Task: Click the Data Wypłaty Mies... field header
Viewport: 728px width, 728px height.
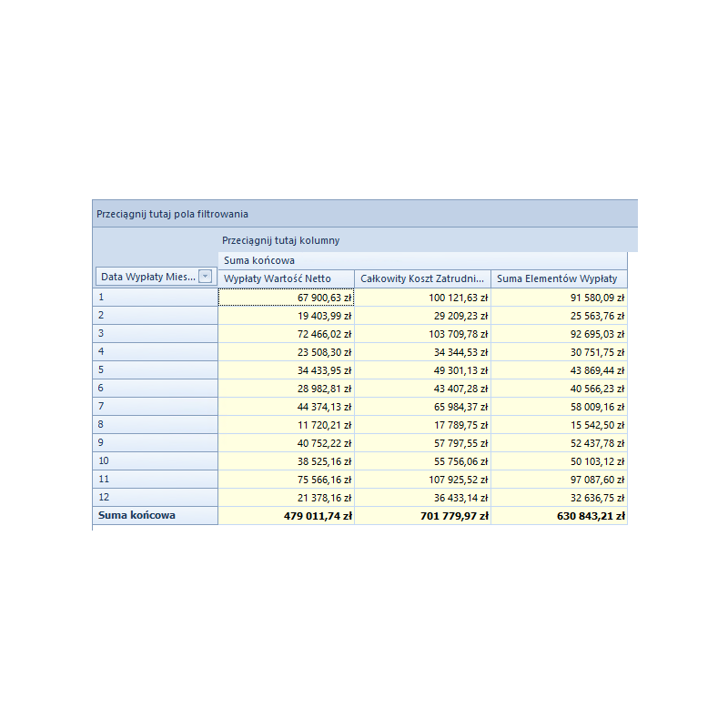Action: tap(146, 277)
